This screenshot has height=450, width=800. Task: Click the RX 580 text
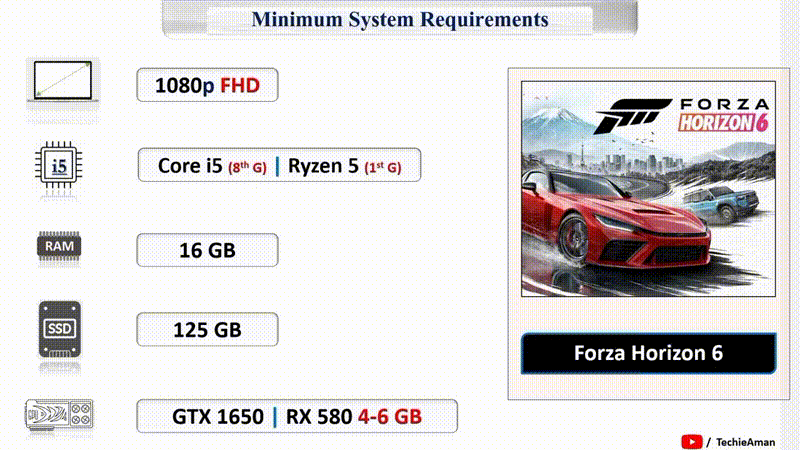(x=319, y=417)
